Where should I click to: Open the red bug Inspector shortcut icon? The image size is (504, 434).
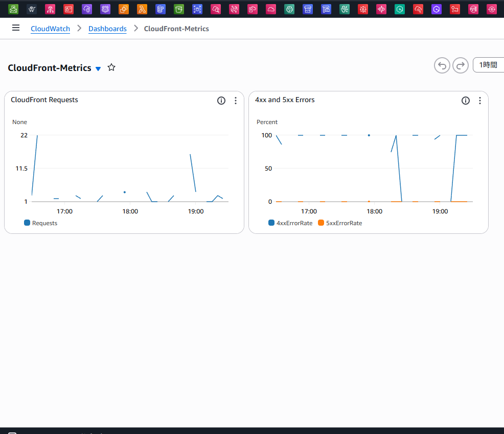(363, 9)
